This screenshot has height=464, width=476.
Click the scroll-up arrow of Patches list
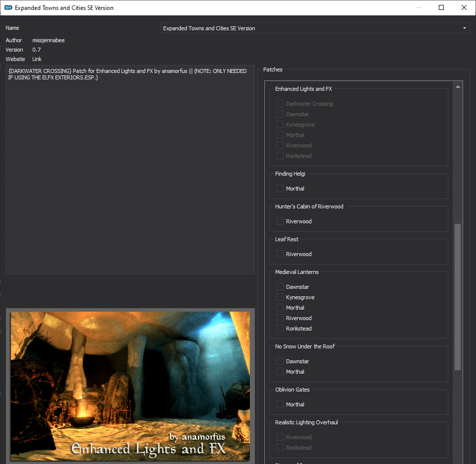pos(458,87)
